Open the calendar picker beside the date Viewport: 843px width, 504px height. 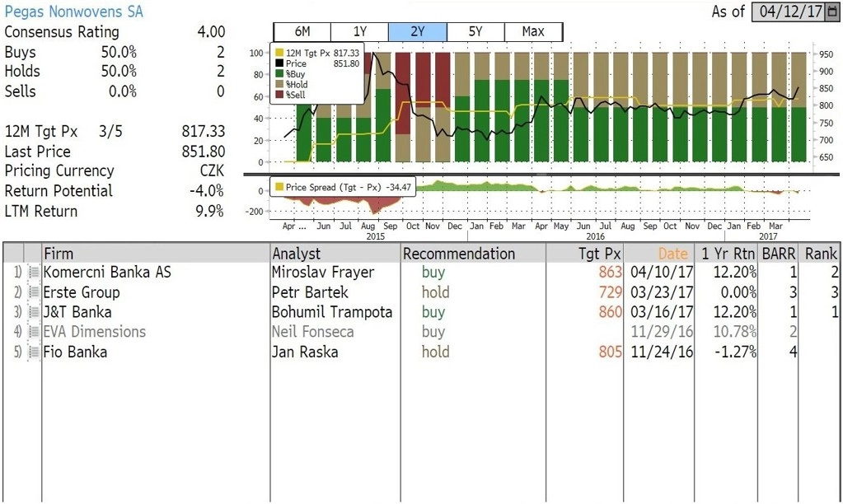coord(833,12)
